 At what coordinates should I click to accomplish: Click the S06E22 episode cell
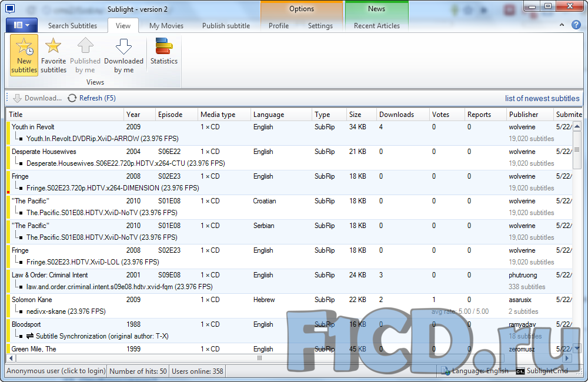pos(169,152)
